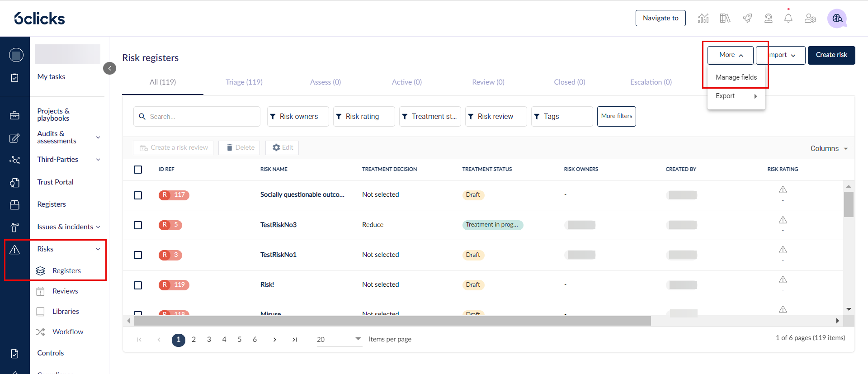Expand the Columns dropdown
Image resolution: width=868 pixels, height=374 pixels.
pyautogui.click(x=829, y=148)
